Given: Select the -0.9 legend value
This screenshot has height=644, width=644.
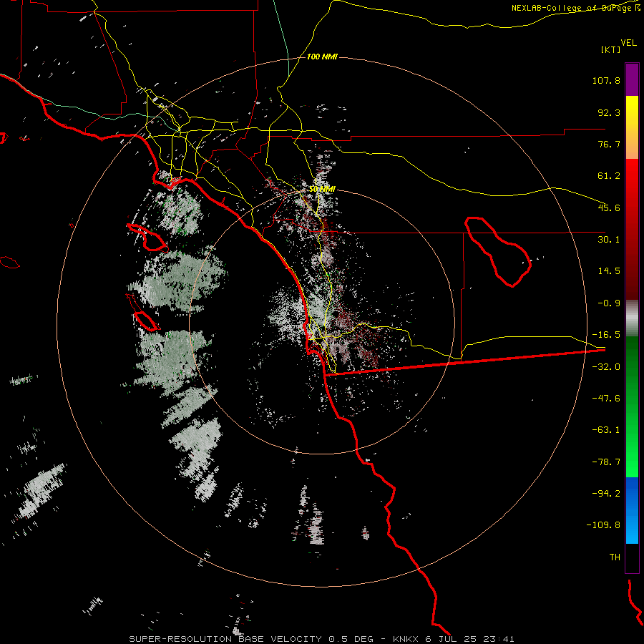Looking at the screenshot, I should tap(609, 303).
